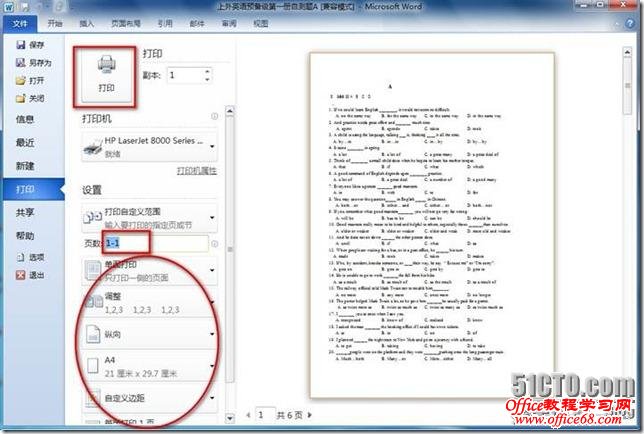Image resolution: width=644 pixels, height=434 pixels.
Task: Click the quick access Save icon
Action: coord(25,7)
